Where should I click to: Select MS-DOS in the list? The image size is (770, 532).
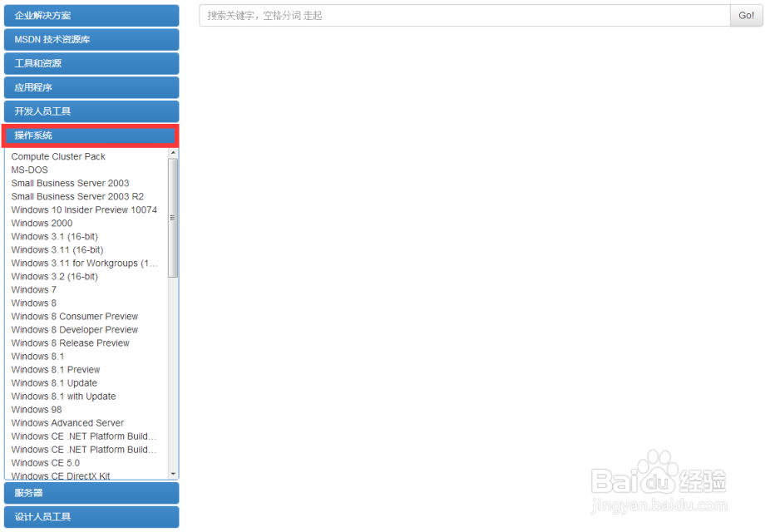[x=29, y=170]
